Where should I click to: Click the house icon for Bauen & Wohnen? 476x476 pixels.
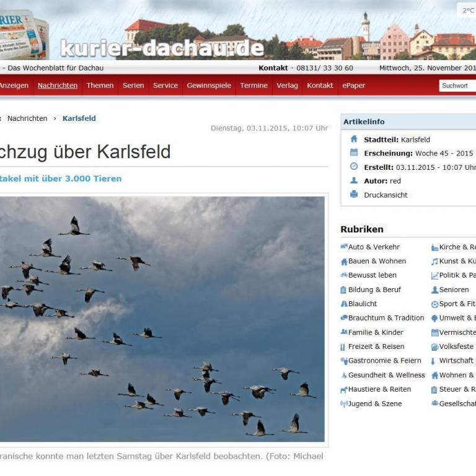[x=344, y=261]
